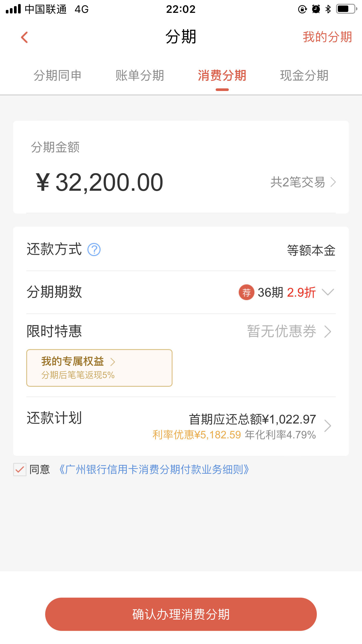This screenshot has width=362, height=644.
Task: Tap the cellular signal strength bars
Action: click(13, 9)
